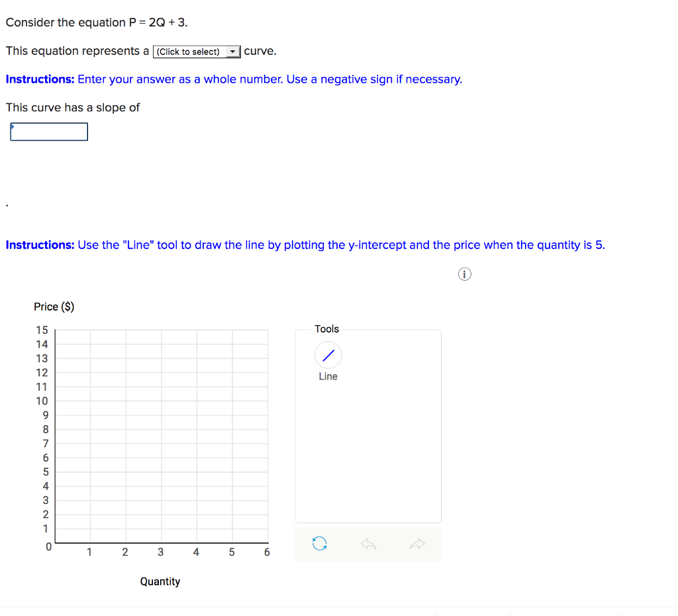Select the Line tool in the Tools panel

pyautogui.click(x=328, y=355)
